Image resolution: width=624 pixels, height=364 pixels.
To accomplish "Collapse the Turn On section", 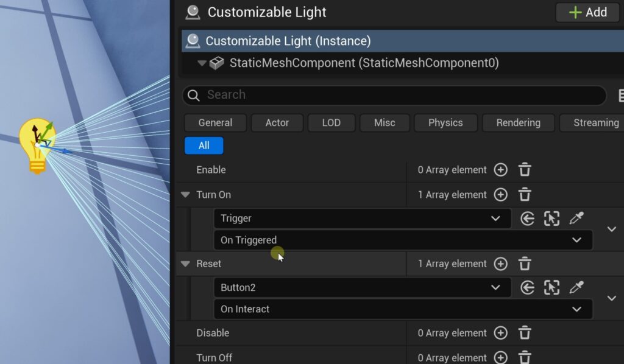I will tap(185, 195).
